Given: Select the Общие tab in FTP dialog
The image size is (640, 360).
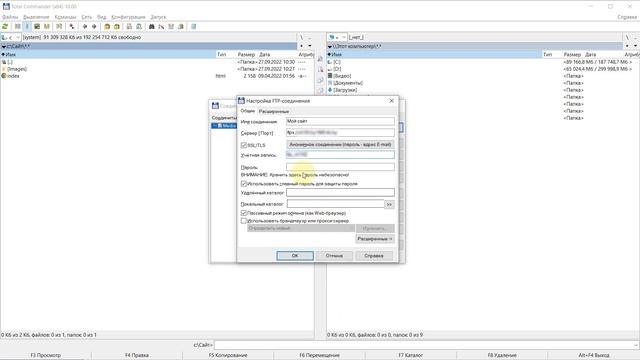Looking at the screenshot, I should point(247,111).
